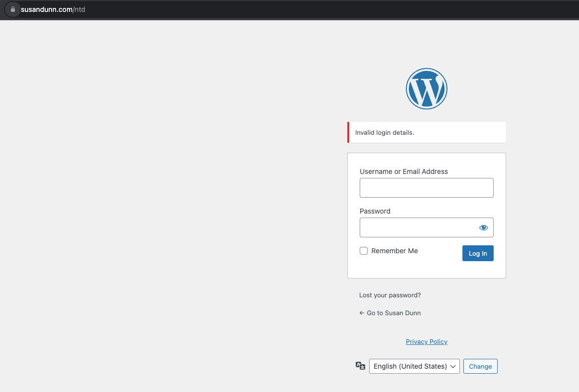Check the Remember Me checkbox
The width and height of the screenshot is (579, 392).
364,251
